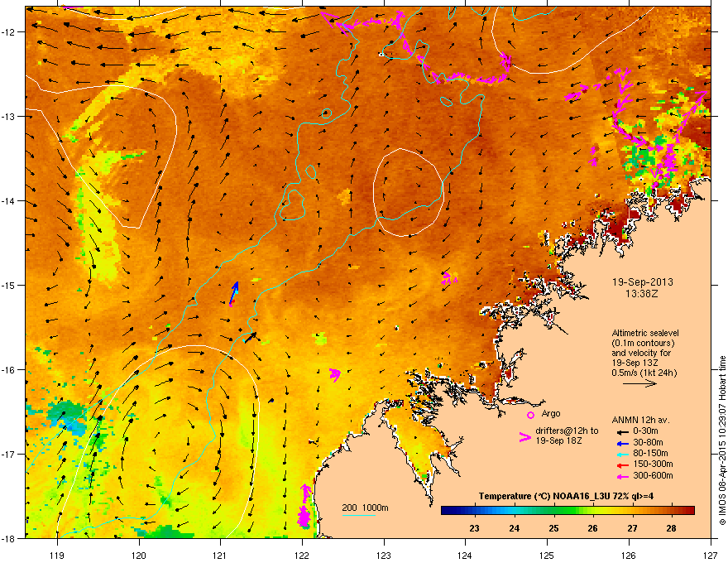Click the '150-300m' depth label
The image size is (728, 563).
pos(653,464)
